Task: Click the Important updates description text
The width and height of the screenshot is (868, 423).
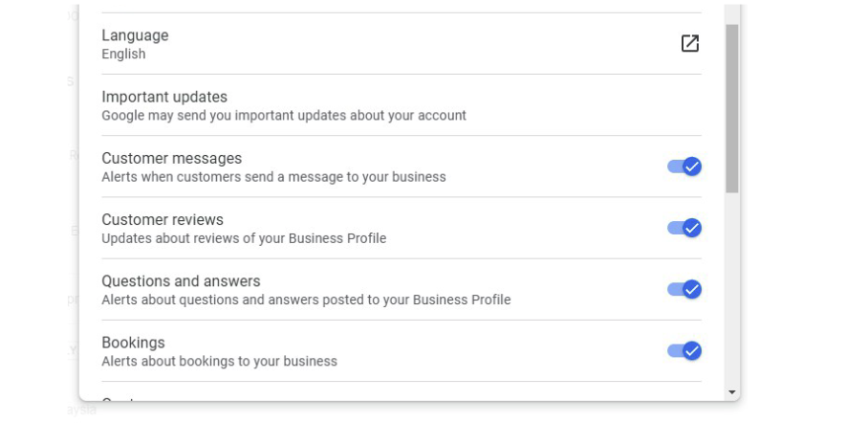Action: pos(284,116)
